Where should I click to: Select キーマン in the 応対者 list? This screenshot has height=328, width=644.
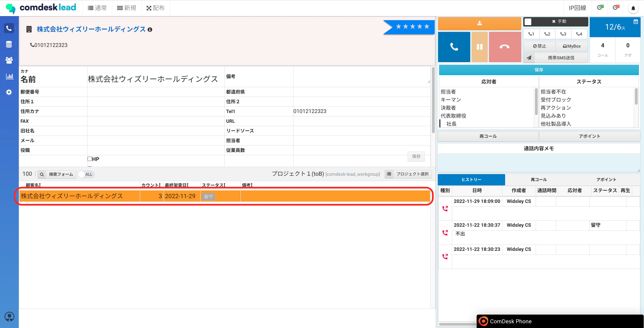451,100
